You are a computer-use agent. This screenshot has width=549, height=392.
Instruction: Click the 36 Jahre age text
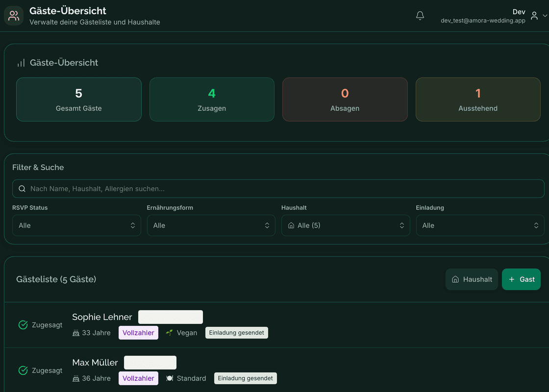click(x=96, y=378)
